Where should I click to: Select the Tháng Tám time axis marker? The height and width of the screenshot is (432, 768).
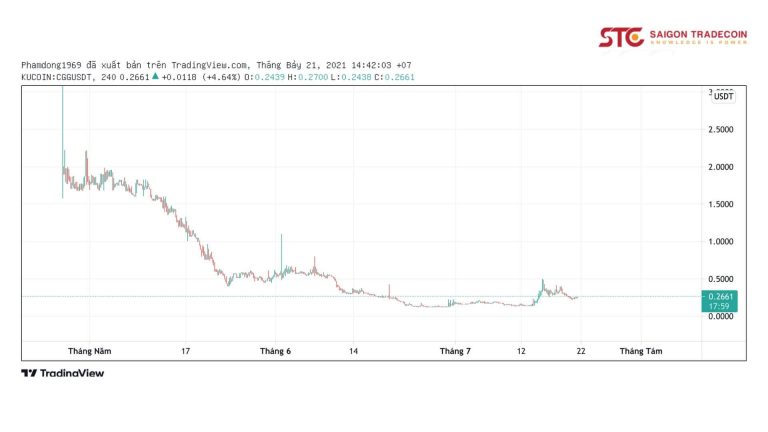click(640, 351)
